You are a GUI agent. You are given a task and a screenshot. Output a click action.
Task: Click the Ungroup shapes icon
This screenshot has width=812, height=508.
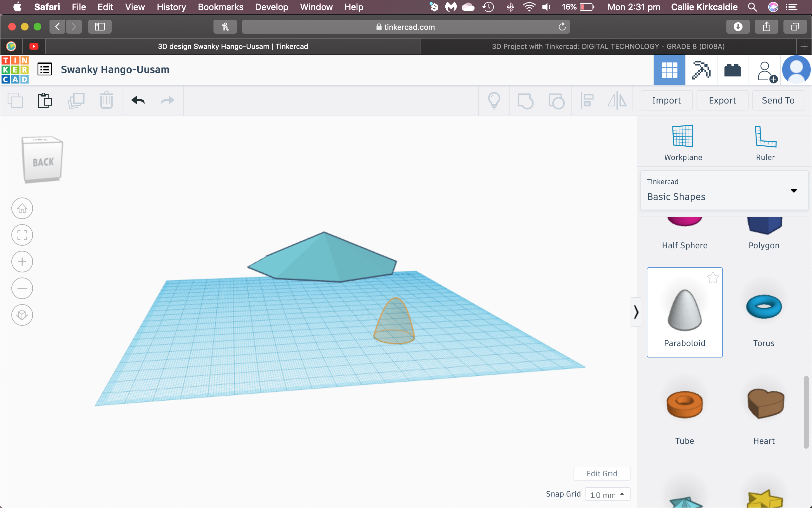[556, 101]
